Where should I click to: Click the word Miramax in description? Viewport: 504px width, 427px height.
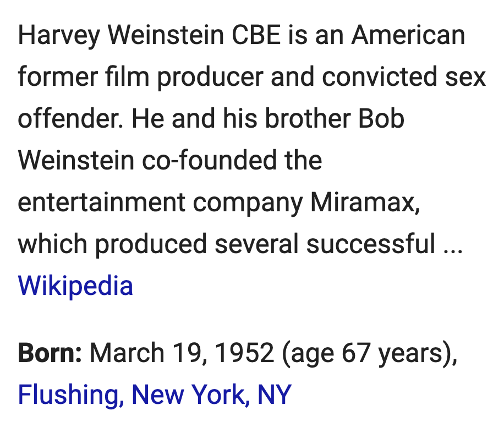(365, 202)
